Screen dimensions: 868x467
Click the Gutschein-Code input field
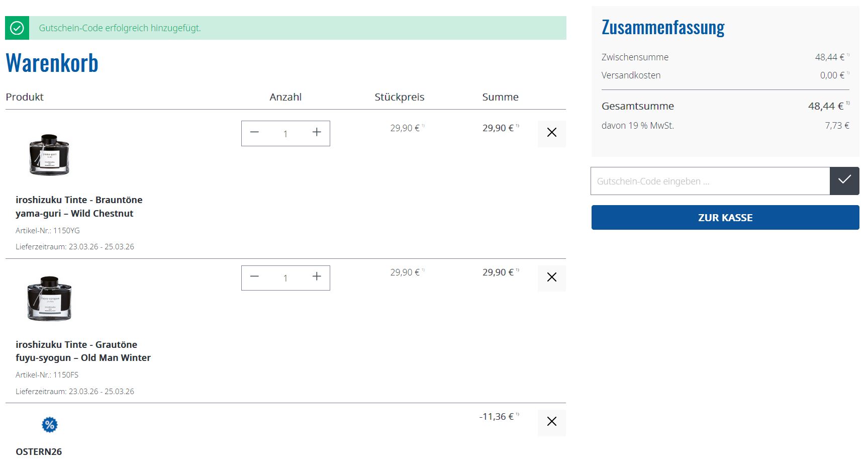(710, 181)
